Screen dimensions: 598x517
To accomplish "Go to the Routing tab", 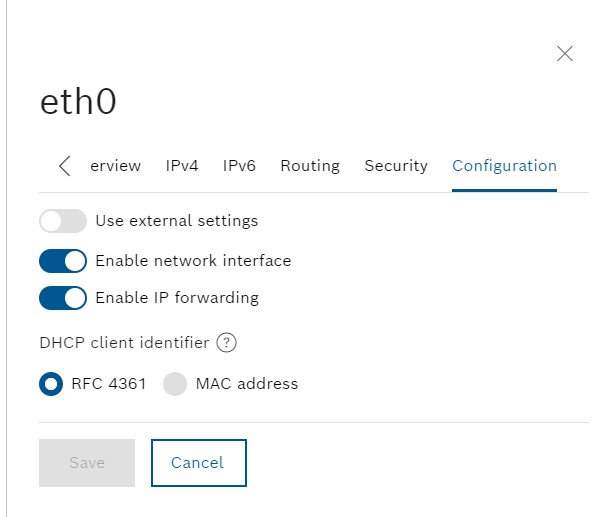I will [310, 166].
